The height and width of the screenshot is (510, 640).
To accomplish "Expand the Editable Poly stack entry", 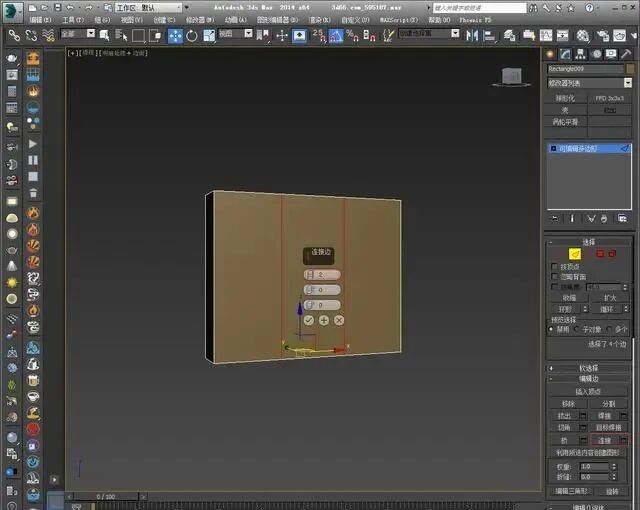I will 553,149.
